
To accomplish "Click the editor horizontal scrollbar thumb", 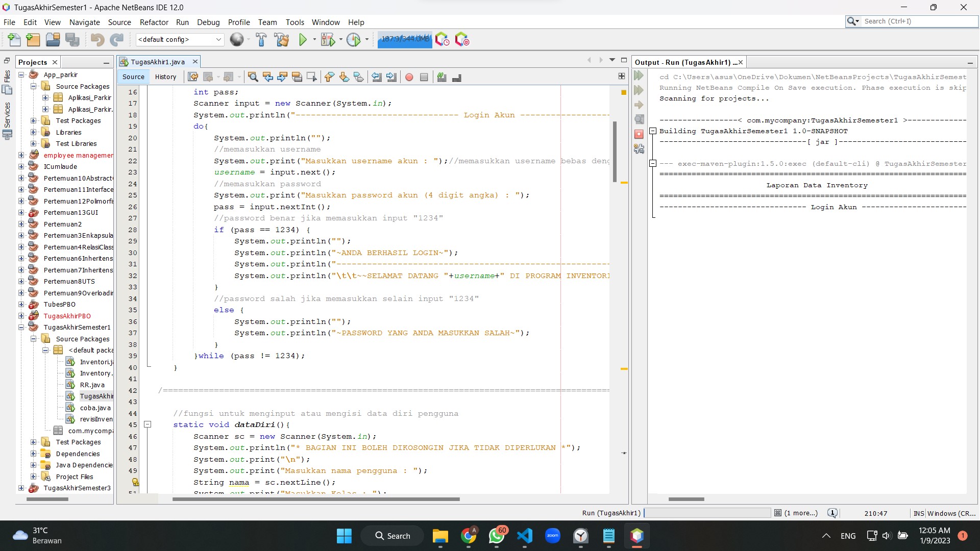I will pyautogui.click(x=316, y=499).
